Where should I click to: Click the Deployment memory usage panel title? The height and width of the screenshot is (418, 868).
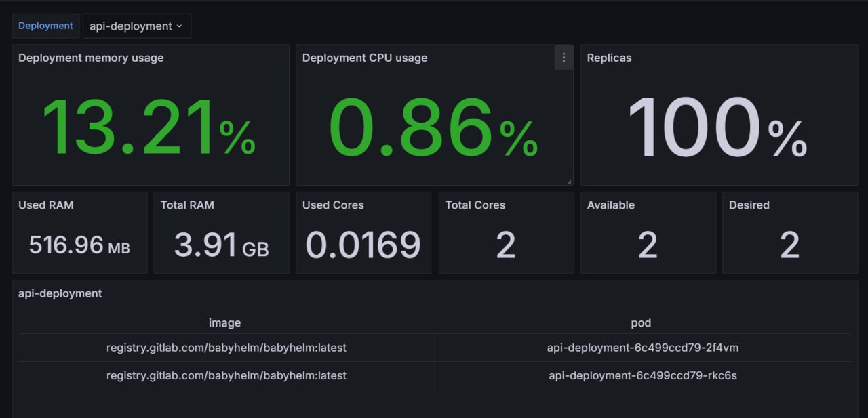coord(90,58)
